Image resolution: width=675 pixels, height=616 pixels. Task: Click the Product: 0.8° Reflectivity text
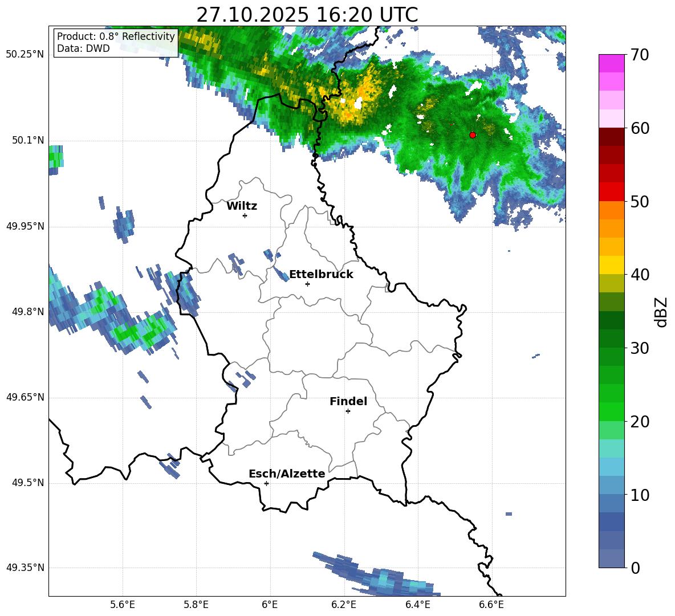coord(116,36)
